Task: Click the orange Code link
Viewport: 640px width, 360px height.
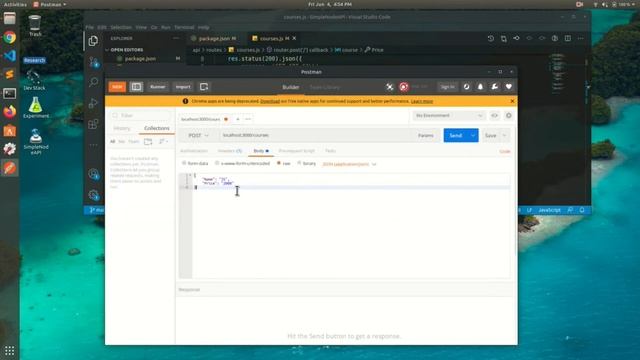Action: pyautogui.click(x=505, y=151)
